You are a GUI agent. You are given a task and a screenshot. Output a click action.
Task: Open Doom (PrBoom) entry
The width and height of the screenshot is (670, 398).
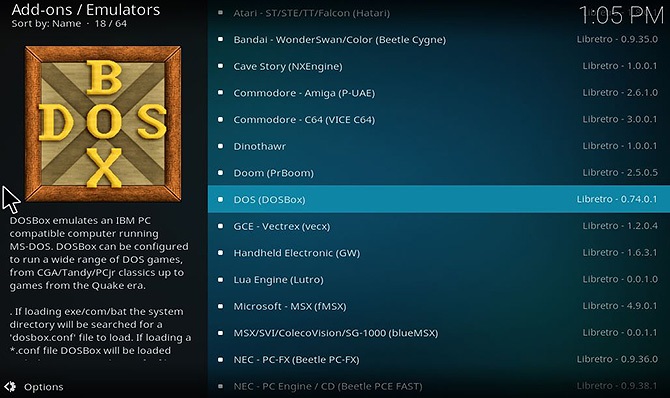click(x=439, y=173)
